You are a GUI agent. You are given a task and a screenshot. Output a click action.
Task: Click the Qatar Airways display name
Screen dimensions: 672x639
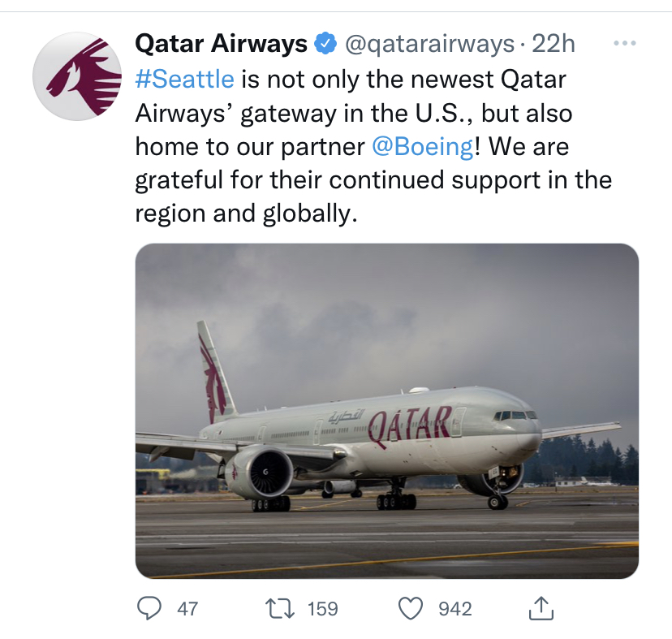tap(220, 43)
